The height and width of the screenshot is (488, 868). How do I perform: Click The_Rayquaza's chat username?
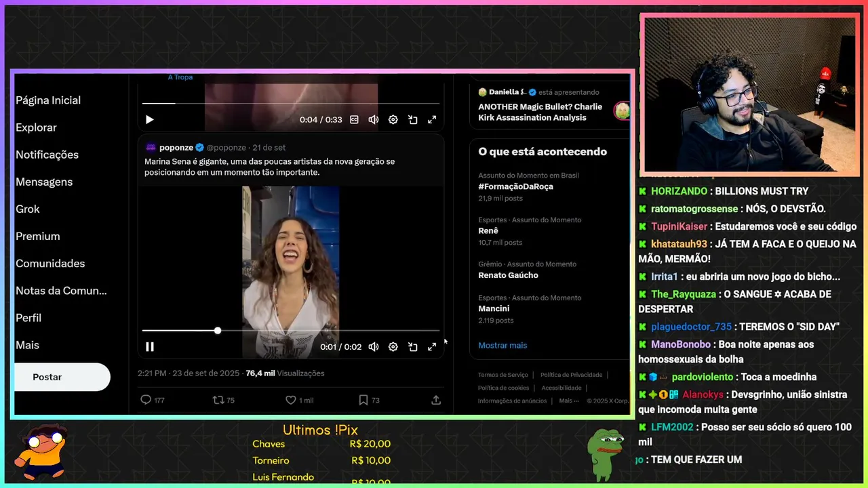(x=683, y=294)
